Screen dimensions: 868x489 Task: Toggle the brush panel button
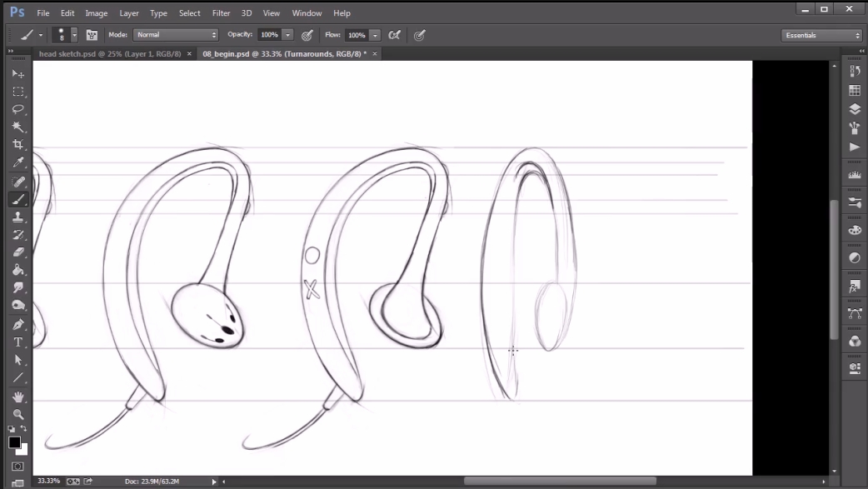(x=92, y=35)
